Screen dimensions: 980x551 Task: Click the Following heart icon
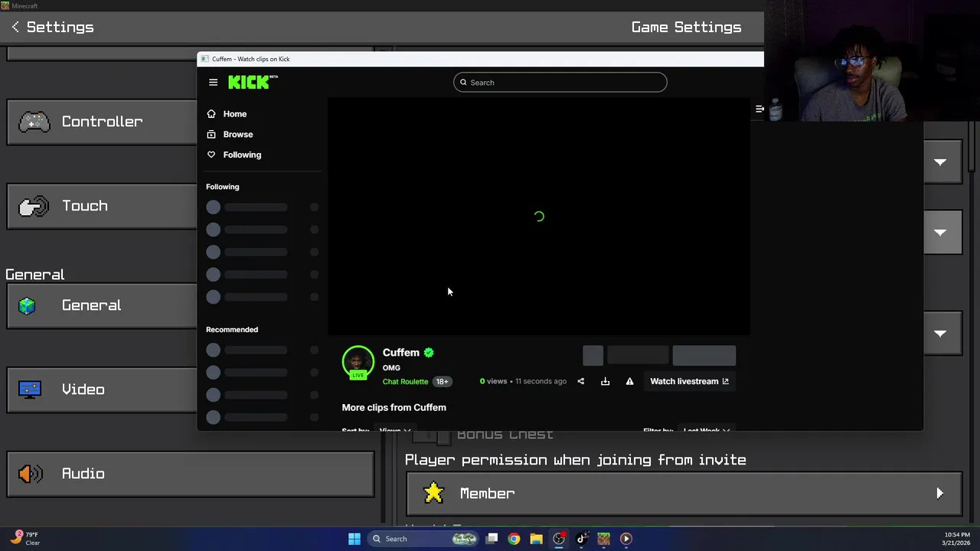pyautogui.click(x=211, y=155)
